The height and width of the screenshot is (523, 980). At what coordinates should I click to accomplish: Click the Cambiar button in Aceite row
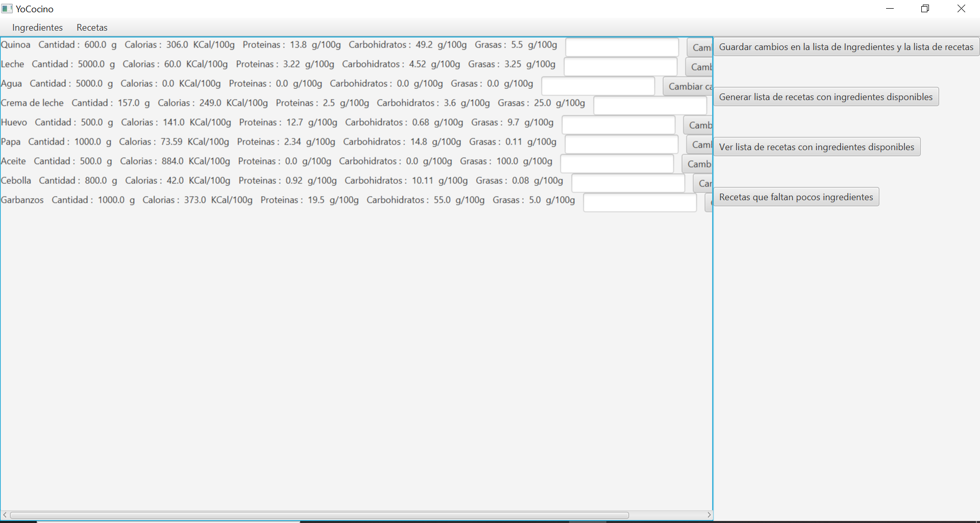(x=697, y=164)
